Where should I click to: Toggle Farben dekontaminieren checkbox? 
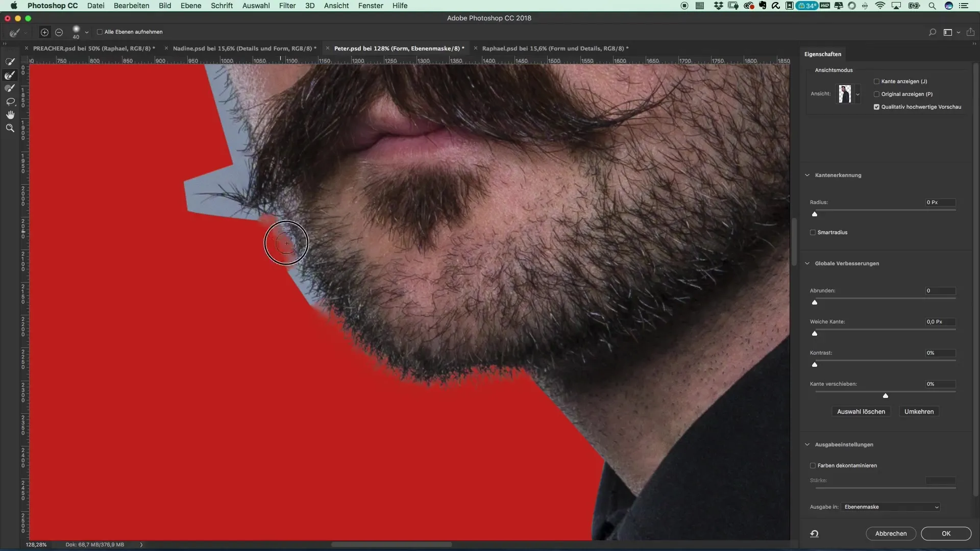point(813,466)
